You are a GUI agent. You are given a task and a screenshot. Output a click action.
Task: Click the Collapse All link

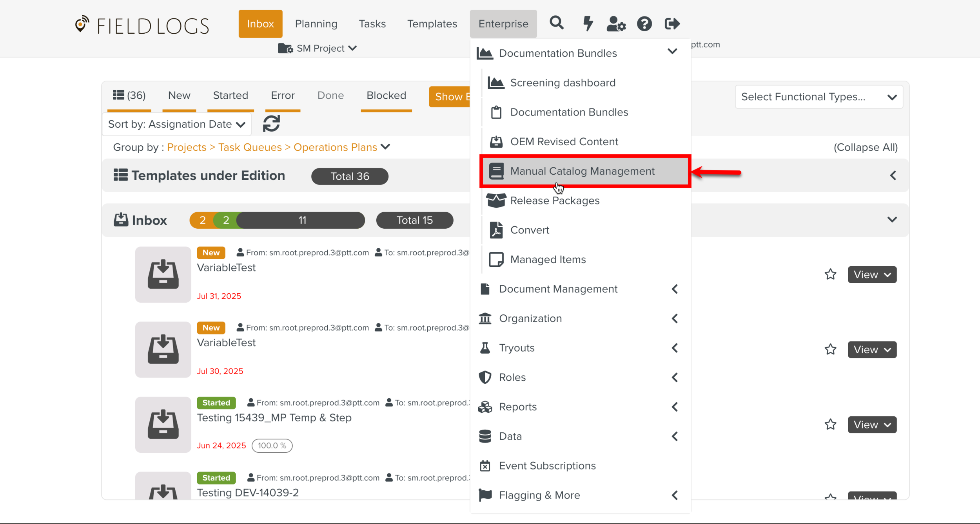pos(865,147)
